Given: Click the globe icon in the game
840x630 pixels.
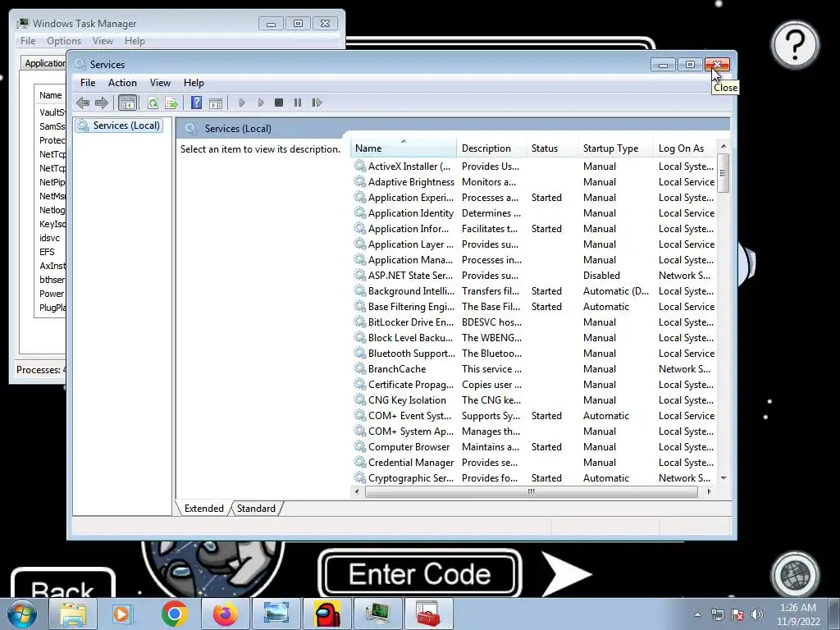Looking at the screenshot, I should 795,576.
